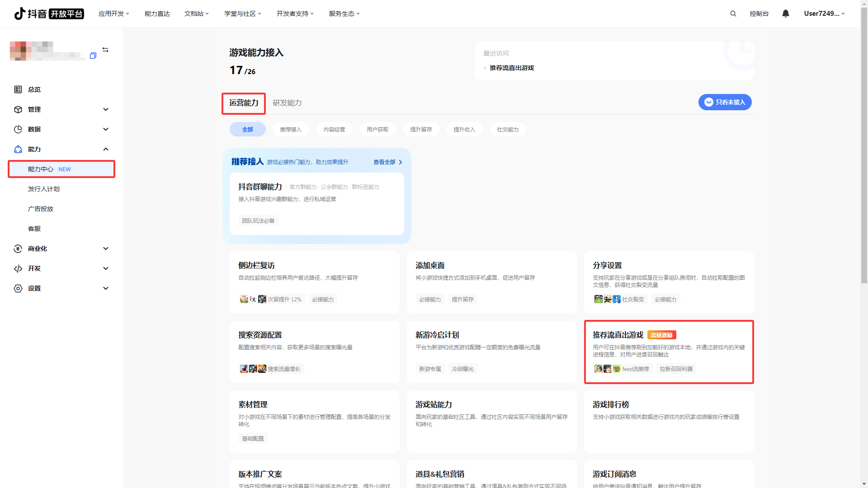Click the switch-app arrows icon in sidebar
This screenshot has width=868, height=488.
pos(105,50)
